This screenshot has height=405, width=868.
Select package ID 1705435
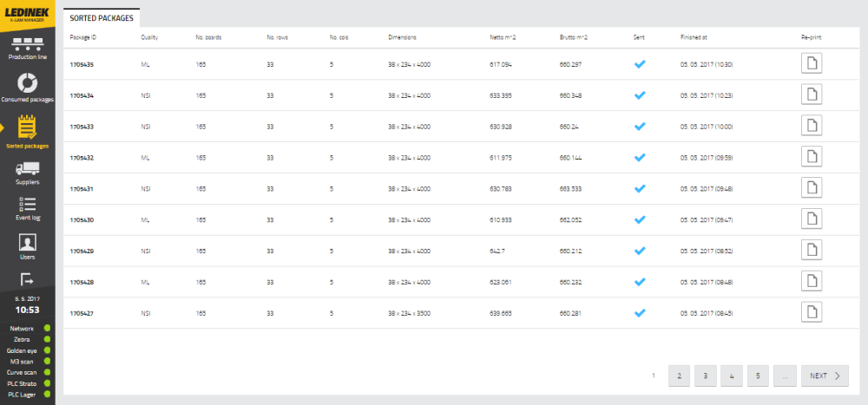coord(82,64)
